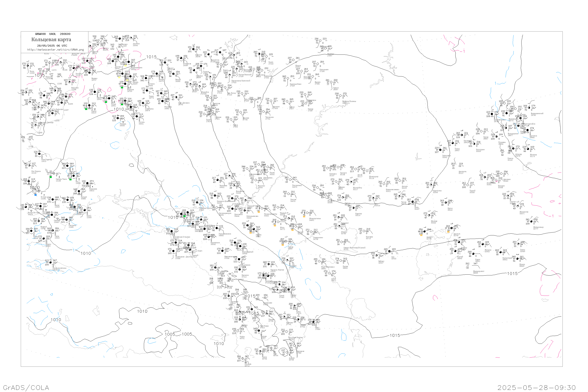Click the Гомель station filled circle

pyautogui.click(x=136, y=116)
